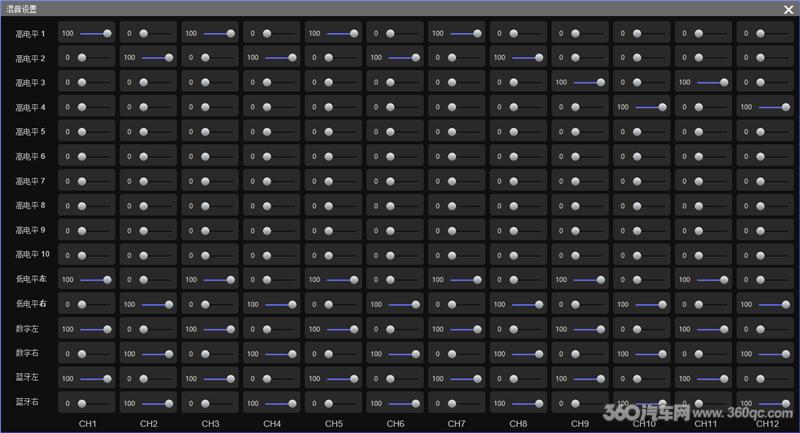Screen dimensions: 800x433
Task: Click the 高电平 4 slider in CH10 column
Action: pyautogui.click(x=652, y=107)
